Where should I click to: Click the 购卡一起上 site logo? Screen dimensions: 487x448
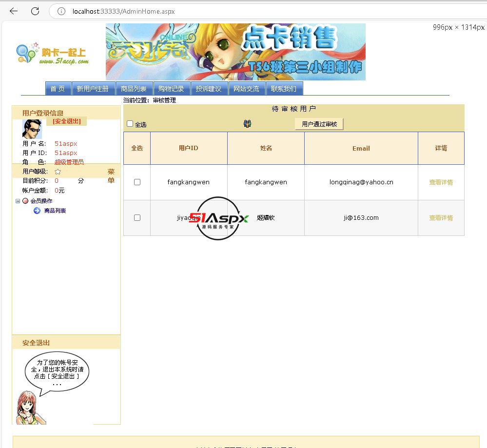coord(53,54)
